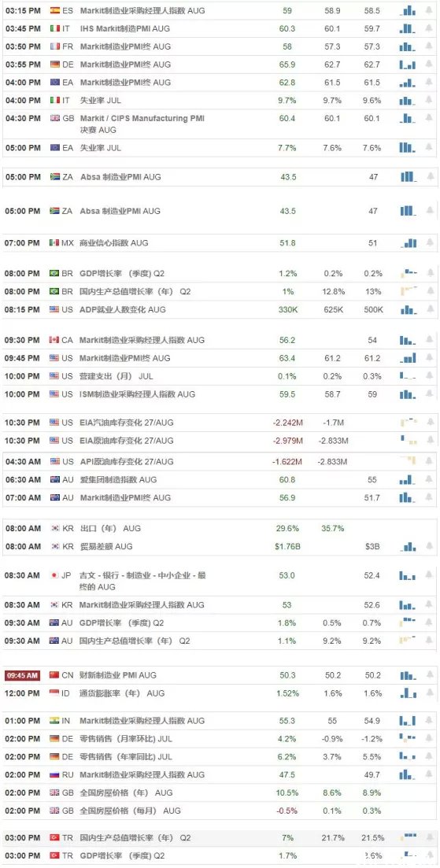This screenshot has width=440, height=868.
Task: Open the API原油库存变化 27/AUG event
Action: point(126,462)
